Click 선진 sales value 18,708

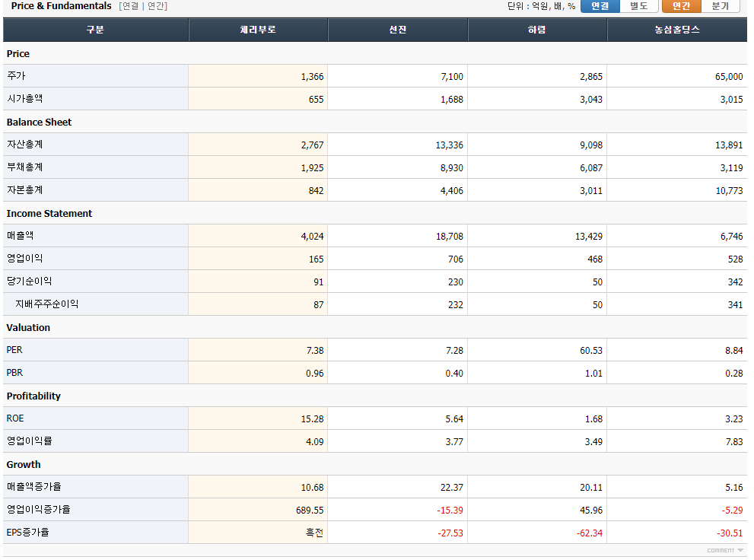pyautogui.click(x=450, y=237)
